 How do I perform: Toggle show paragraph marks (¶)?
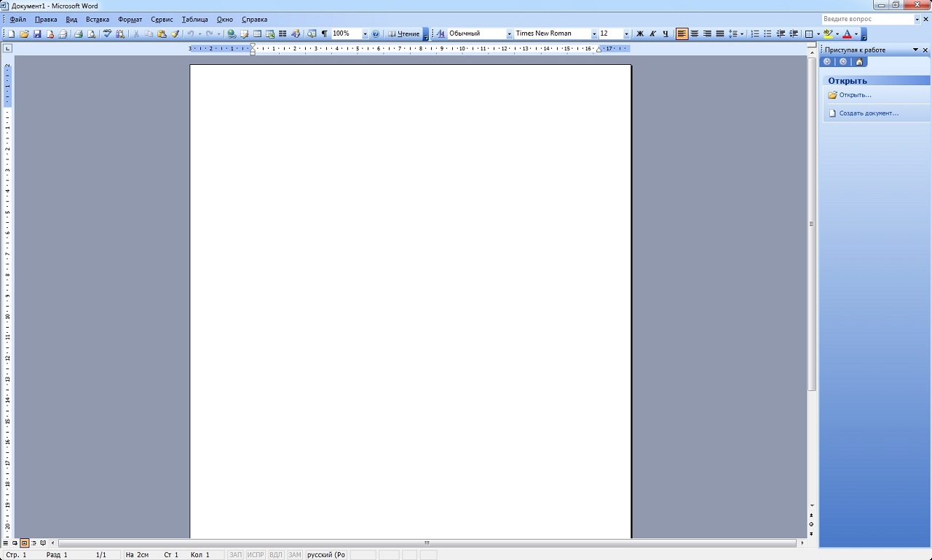coord(325,34)
